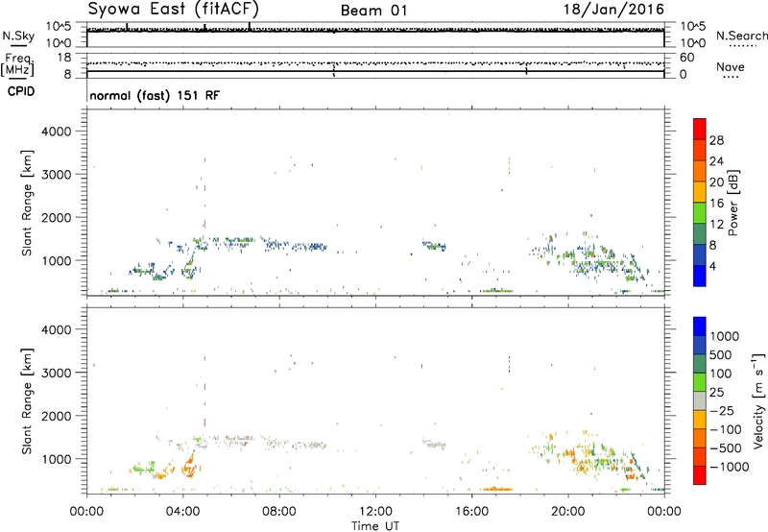Image resolution: width=768 pixels, height=532 pixels.
Task: Click the '2000' tick on velocity panel axis
Action: pyautogui.click(x=57, y=416)
